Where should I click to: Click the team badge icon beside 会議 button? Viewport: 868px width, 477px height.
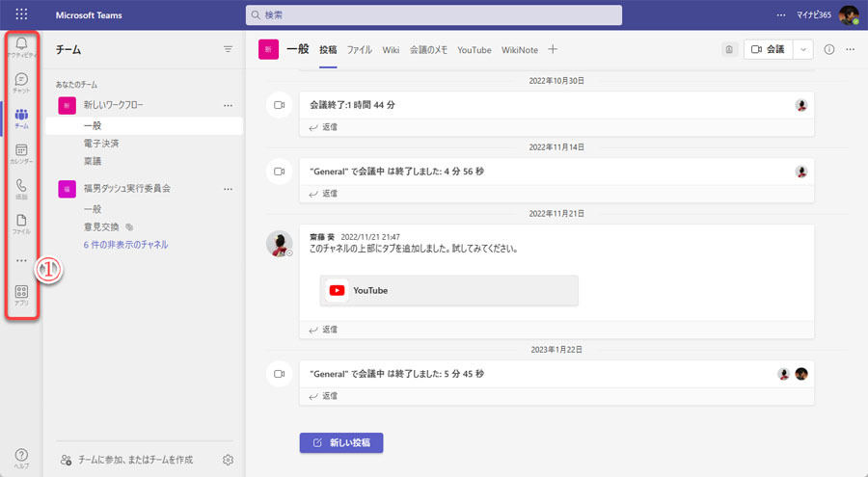[729, 49]
